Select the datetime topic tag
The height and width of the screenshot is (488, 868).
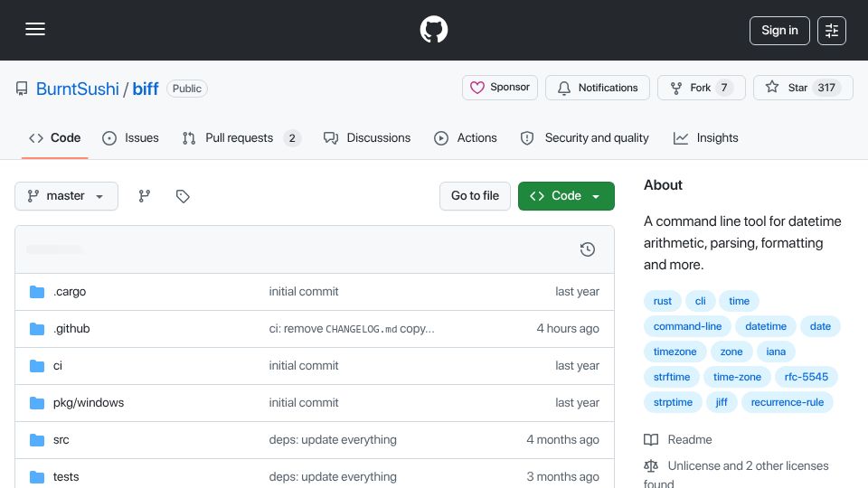click(766, 326)
